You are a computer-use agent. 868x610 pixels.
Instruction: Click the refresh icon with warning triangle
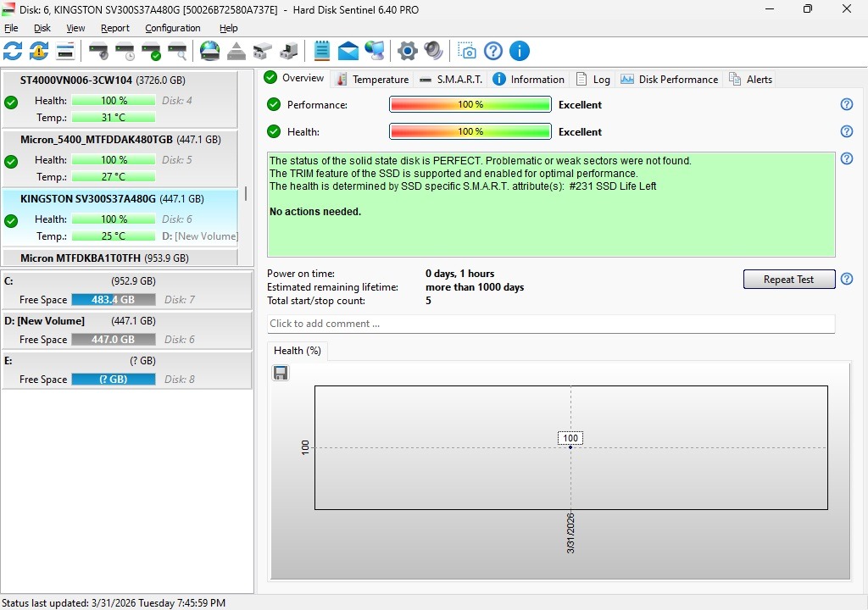click(x=39, y=51)
